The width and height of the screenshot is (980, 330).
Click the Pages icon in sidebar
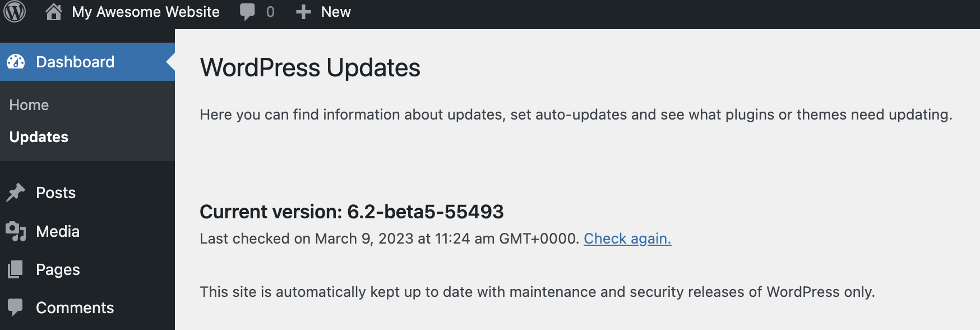coord(16,269)
